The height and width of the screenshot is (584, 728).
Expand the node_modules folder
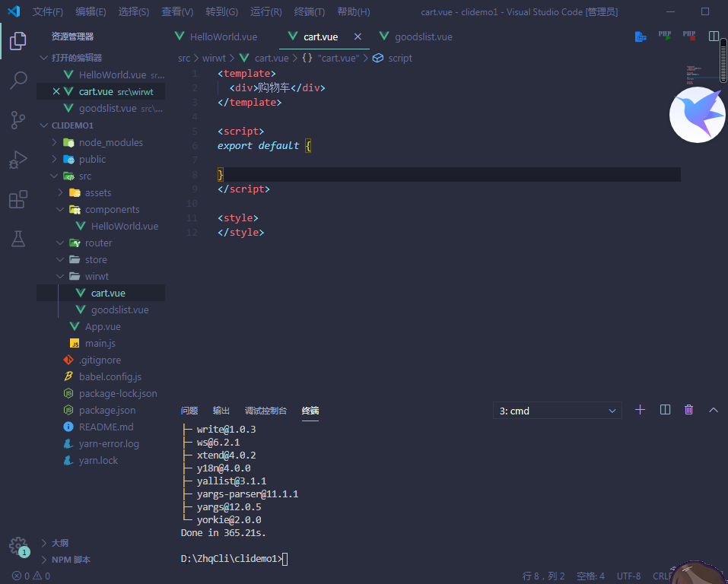pos(54,142)
